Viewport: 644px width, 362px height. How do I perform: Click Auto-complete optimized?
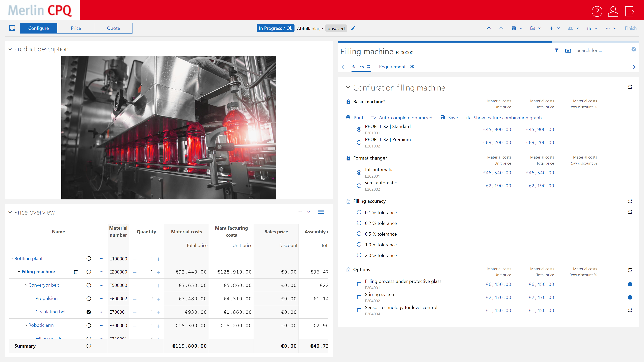(x=405, y=118)
